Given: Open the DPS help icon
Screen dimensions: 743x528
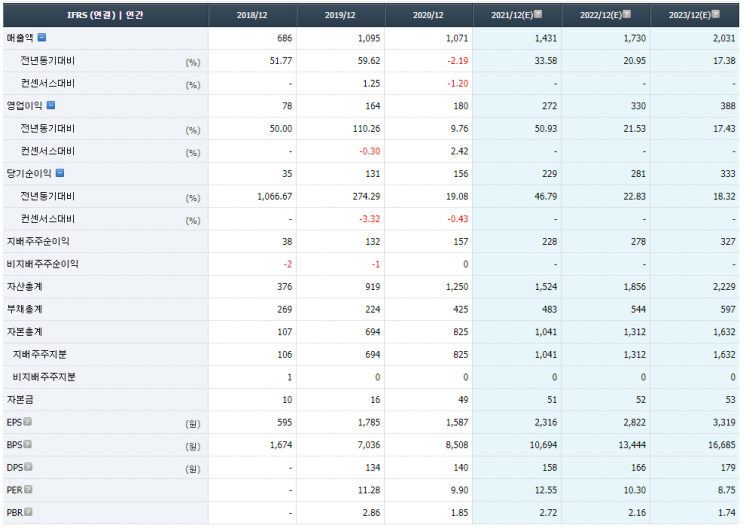Looking at the screenshot, I should tap(28, 467).
